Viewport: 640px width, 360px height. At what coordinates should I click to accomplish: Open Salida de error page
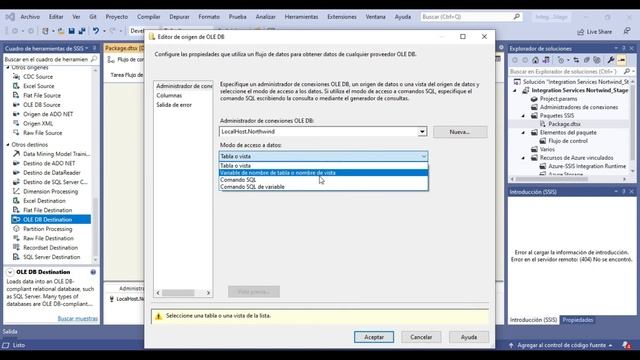pyautogui.click(x=174, y=105)
